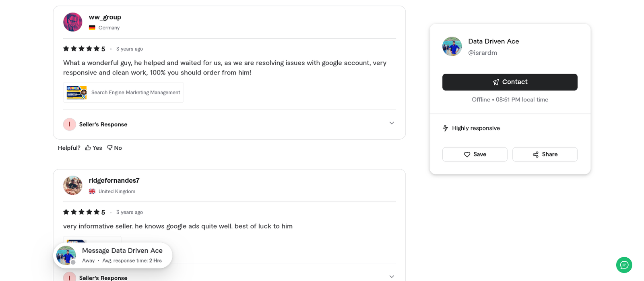Click the chevron on the first Seller's Response row
Screen dimensions: 644x281
click(392, 123)
